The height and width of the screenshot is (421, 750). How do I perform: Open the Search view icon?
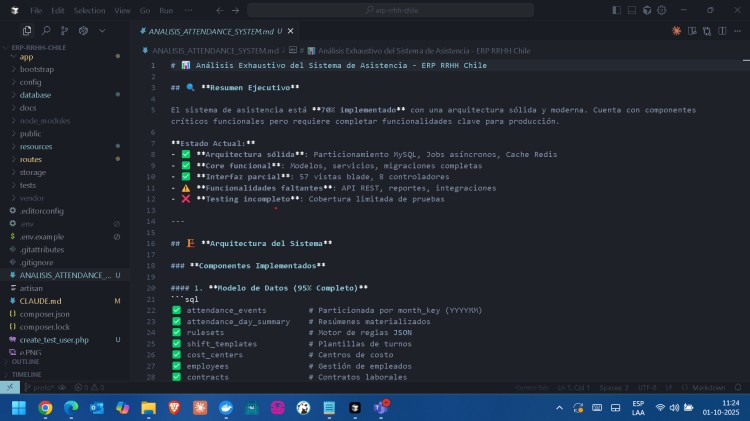tap(46, 31)
